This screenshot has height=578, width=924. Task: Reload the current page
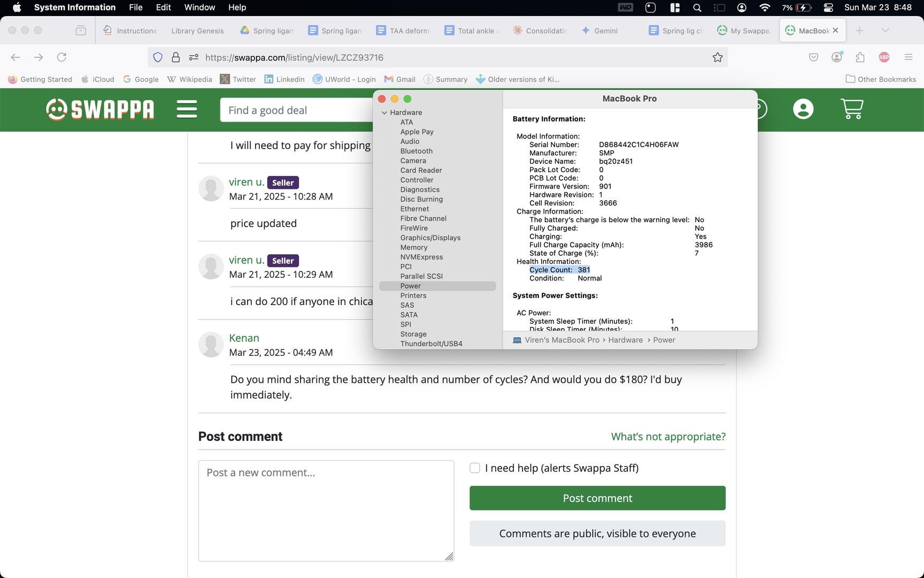[x=62, y=57]
